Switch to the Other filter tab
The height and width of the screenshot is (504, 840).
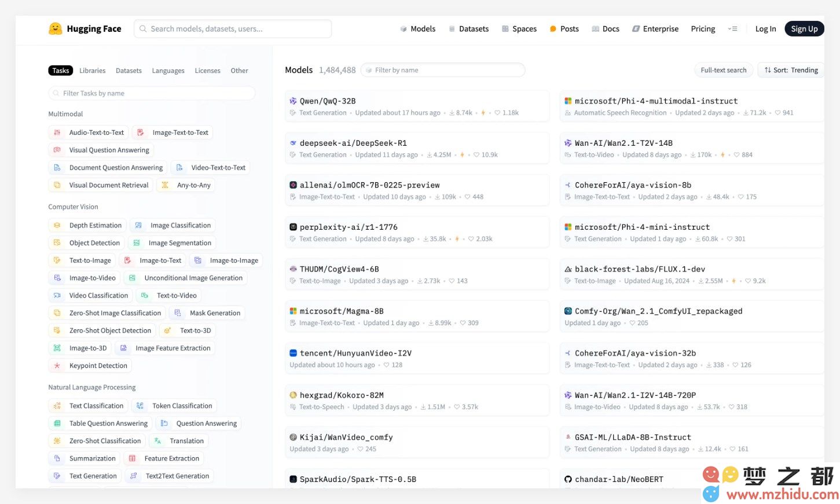tap(239, 71)
